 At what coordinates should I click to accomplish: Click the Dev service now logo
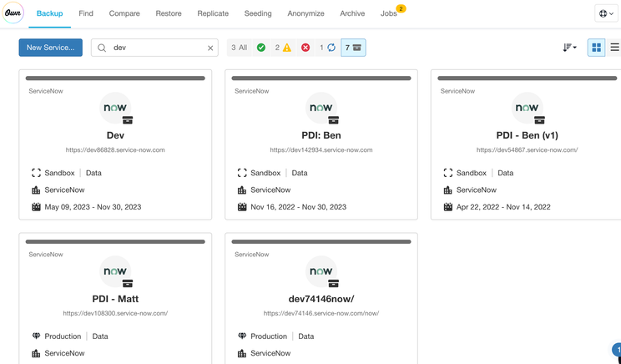[x=115, y=108]
